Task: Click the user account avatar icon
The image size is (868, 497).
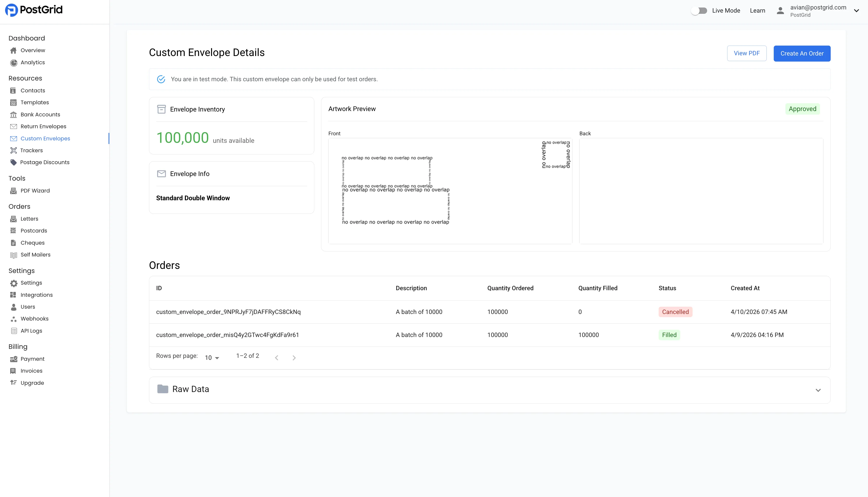Action: click(780, 11)
